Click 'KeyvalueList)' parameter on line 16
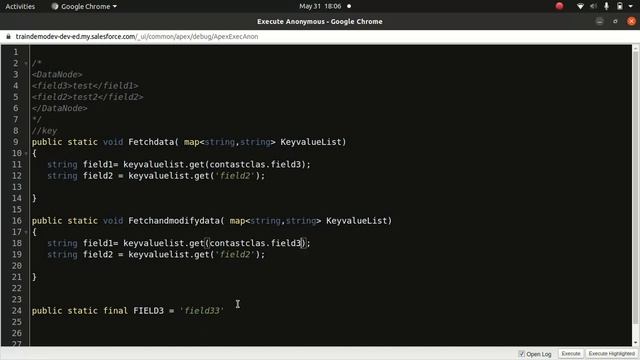640x360 pixels. [x=359, y=221]
